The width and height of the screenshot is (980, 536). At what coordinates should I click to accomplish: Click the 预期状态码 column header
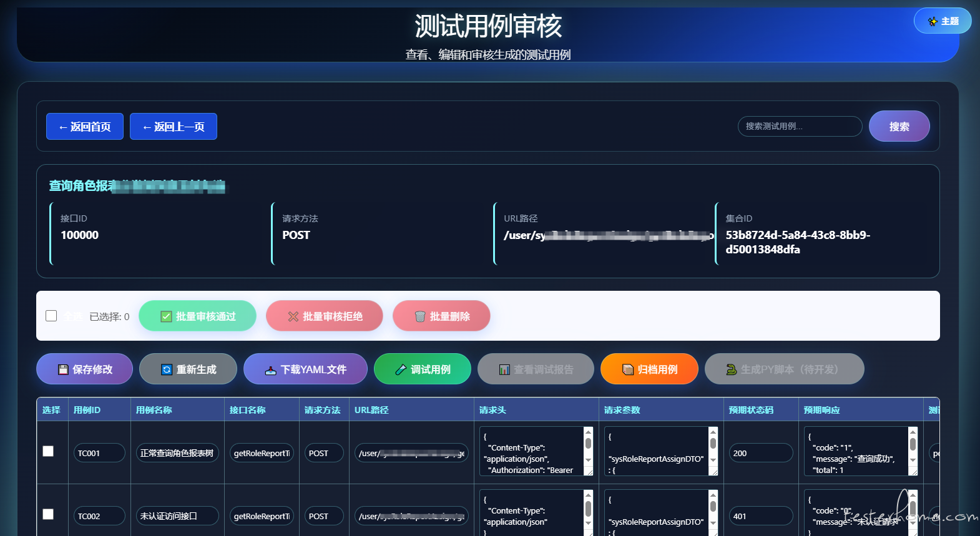pyautogui.click(x=751, y=410)
